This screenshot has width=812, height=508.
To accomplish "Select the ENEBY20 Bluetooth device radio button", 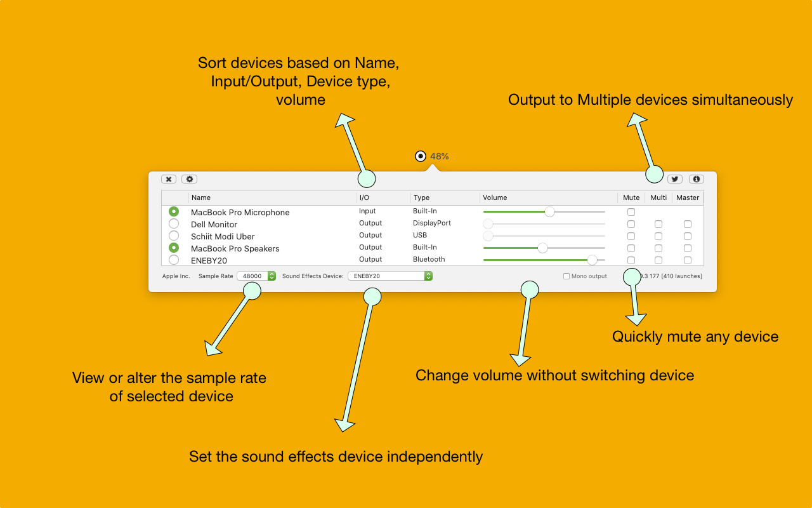I will click(174, 260).
